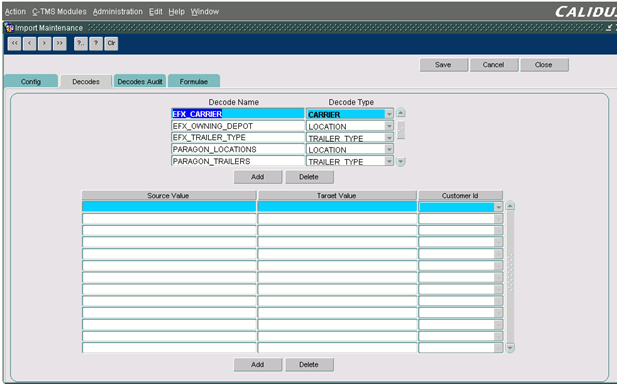Delete the selected decode name entry
This screenshot has height=386, width=617.
pyautogui.click(x=309, y=177)
